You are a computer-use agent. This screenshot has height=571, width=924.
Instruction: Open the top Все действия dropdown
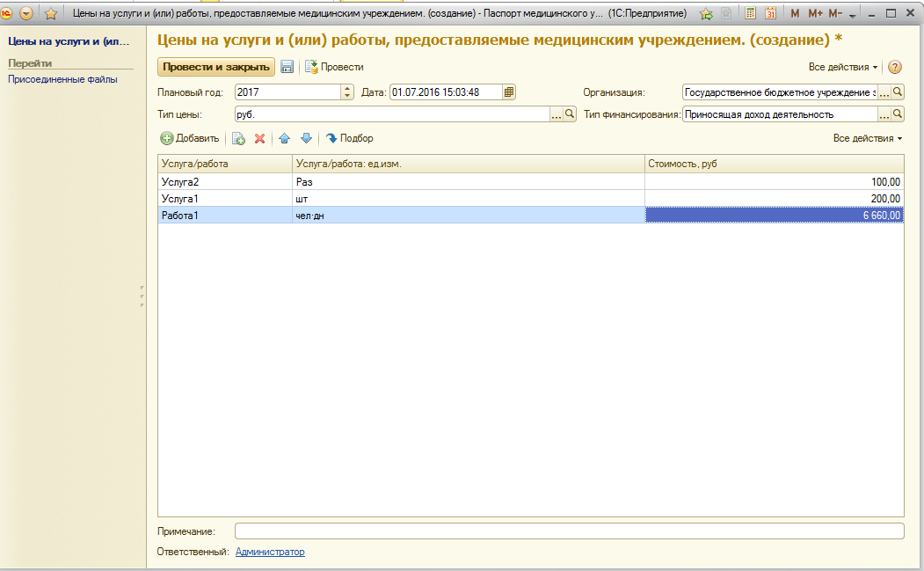click(842, 67)
